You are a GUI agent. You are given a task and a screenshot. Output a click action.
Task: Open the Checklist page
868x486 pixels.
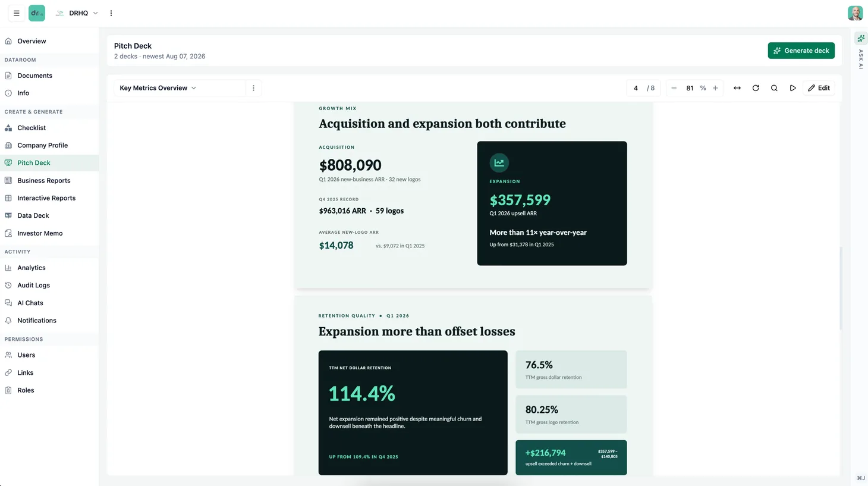32,128
